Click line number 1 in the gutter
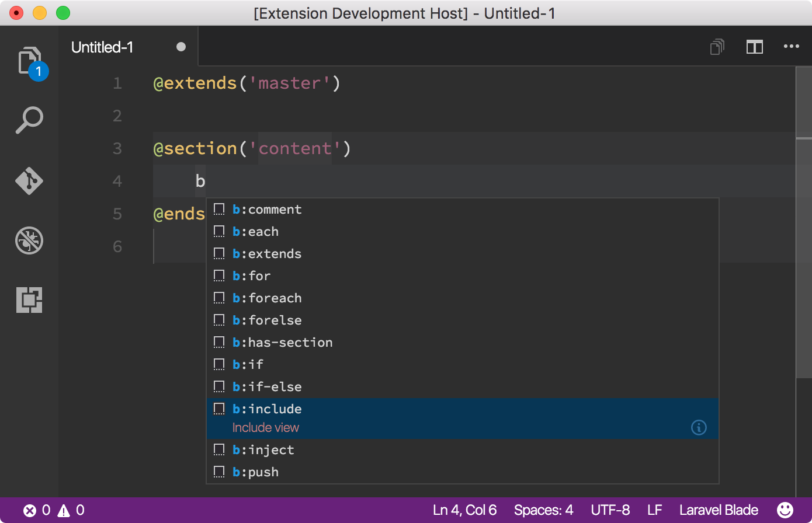The width and height of the screenshot is (812, 523). (x=117, y=83)
